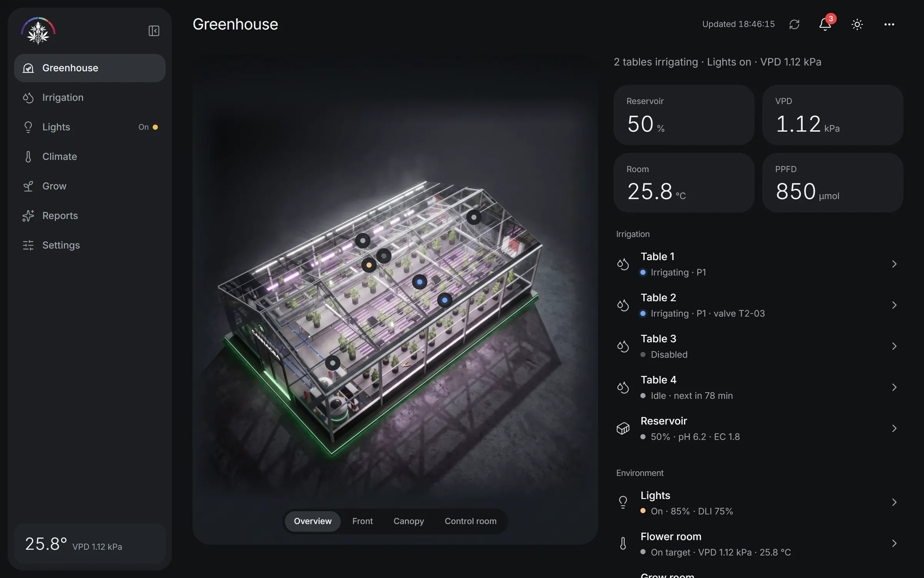Open Irrigation in the sidebar
The image size is (924, 578).
tap(90, 97)
